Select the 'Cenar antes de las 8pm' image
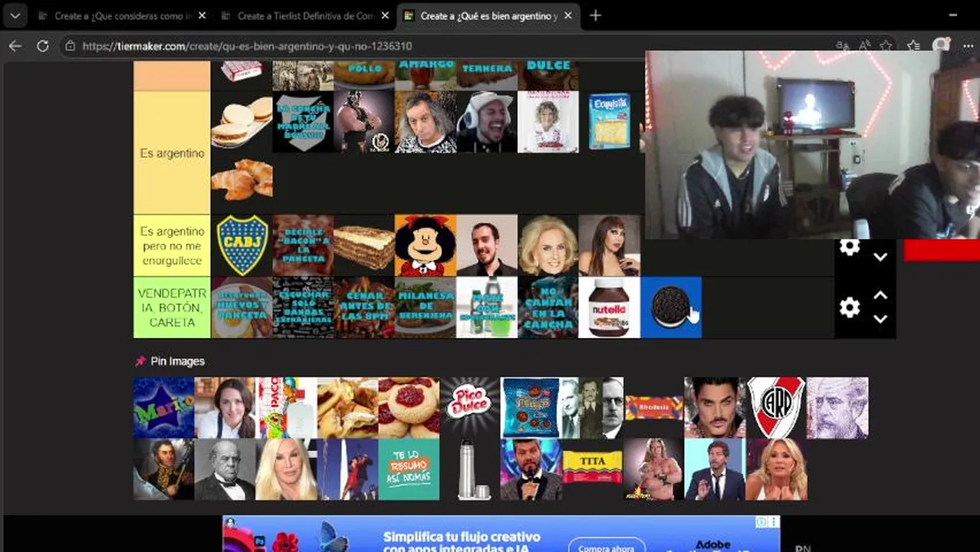The width and height of the screenshot is (980, 552). 364,307
